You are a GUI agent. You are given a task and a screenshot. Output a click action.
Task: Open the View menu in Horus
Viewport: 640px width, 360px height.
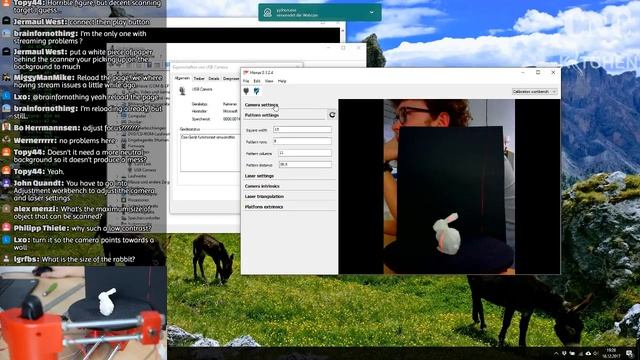tap(269, 81)
